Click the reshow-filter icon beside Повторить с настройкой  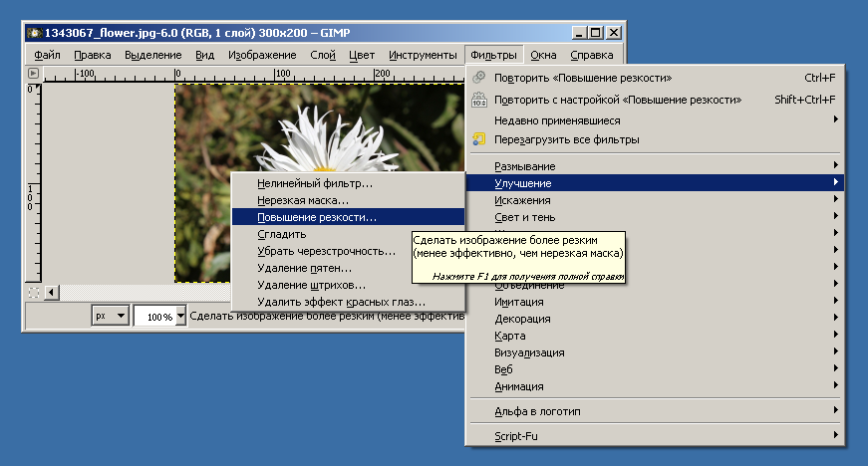tap(478, 100)
